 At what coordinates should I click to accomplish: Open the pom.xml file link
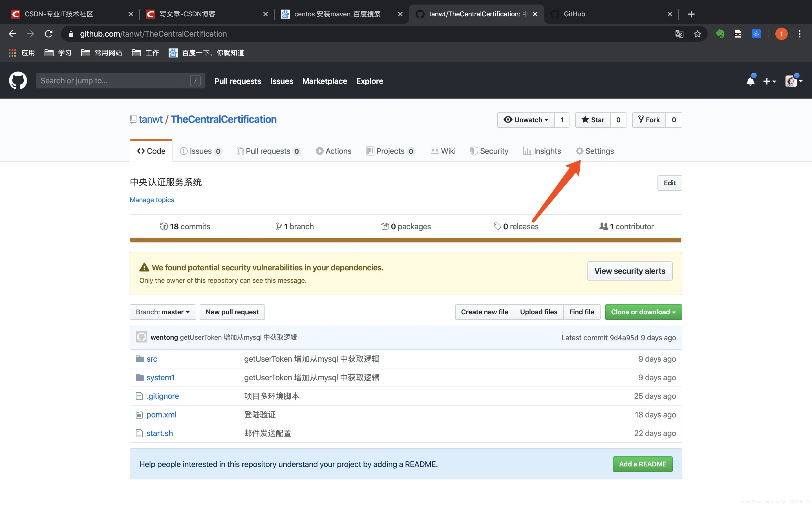click(161, 414)
